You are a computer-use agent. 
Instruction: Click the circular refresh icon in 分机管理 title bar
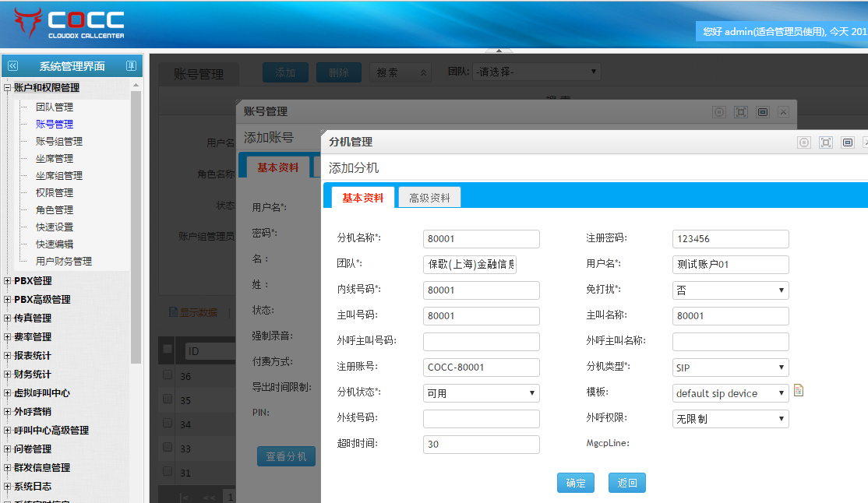(x=804, y=142)
